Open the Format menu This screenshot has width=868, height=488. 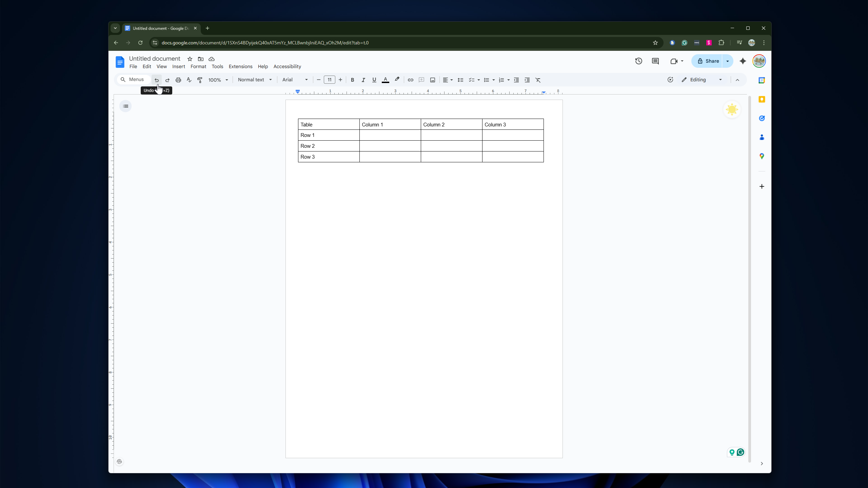point(198,66)
